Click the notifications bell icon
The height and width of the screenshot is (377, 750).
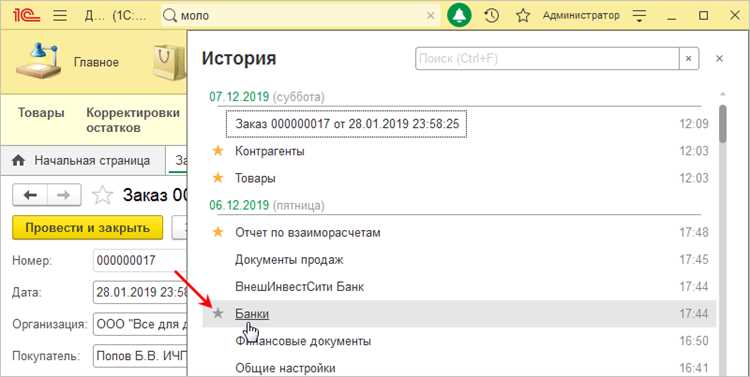459,16
